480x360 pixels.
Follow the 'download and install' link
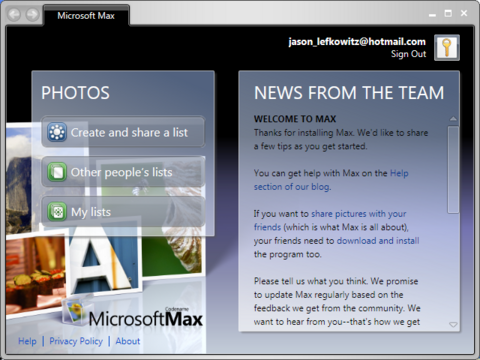pos(378,241)
